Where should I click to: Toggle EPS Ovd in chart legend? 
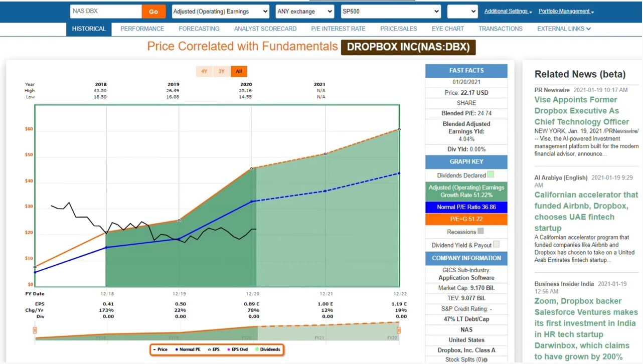238,349
